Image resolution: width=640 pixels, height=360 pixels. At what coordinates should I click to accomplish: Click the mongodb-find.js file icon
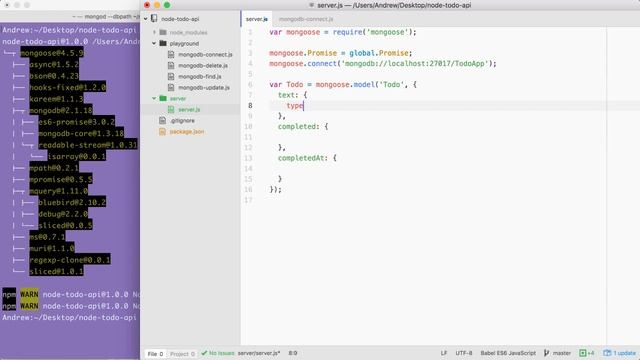click(x=171, y=76)
